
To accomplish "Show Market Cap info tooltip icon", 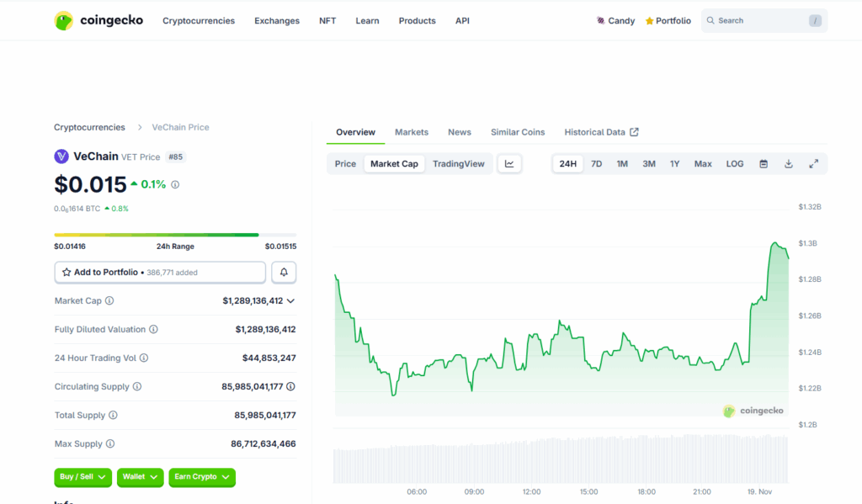I will [109, 301].
